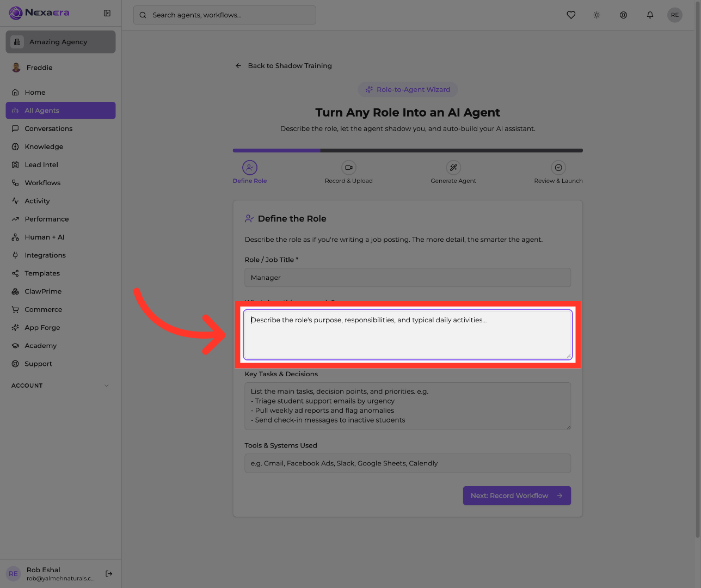Click Next: Record Workflow button
The width and height of the screenshot is (701, 588).
(517, 495)
